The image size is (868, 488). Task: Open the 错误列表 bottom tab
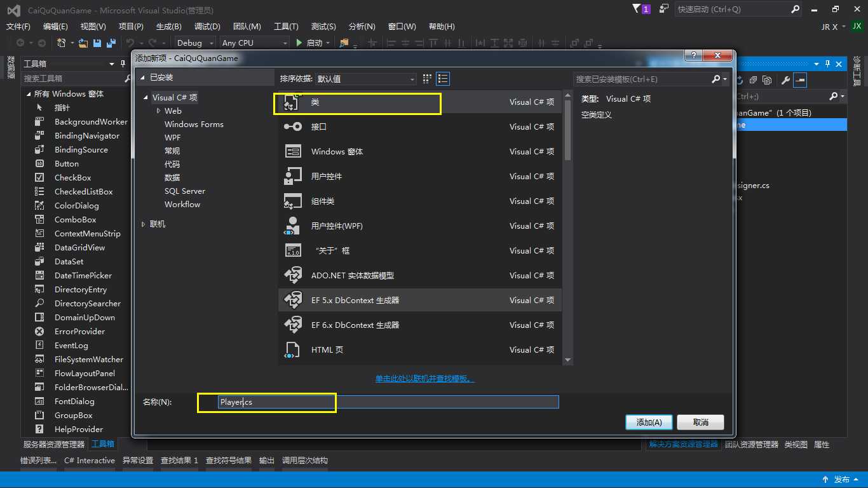pos(38,460)
